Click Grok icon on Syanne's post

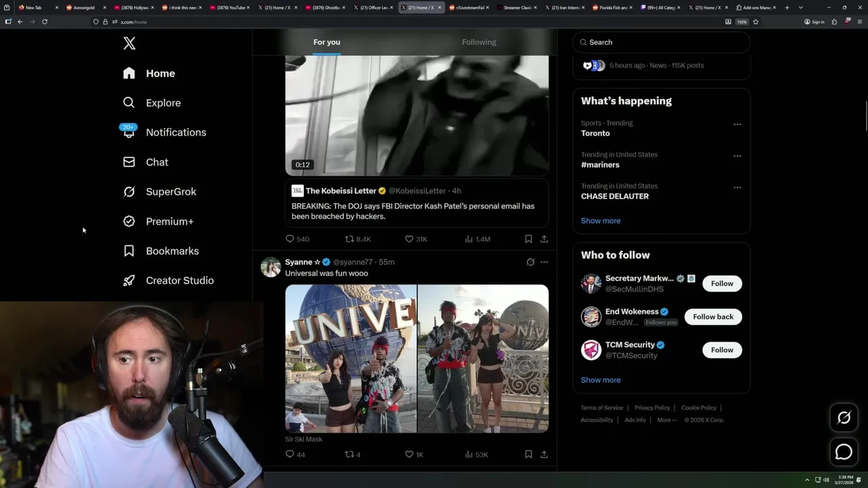point(530,262)
